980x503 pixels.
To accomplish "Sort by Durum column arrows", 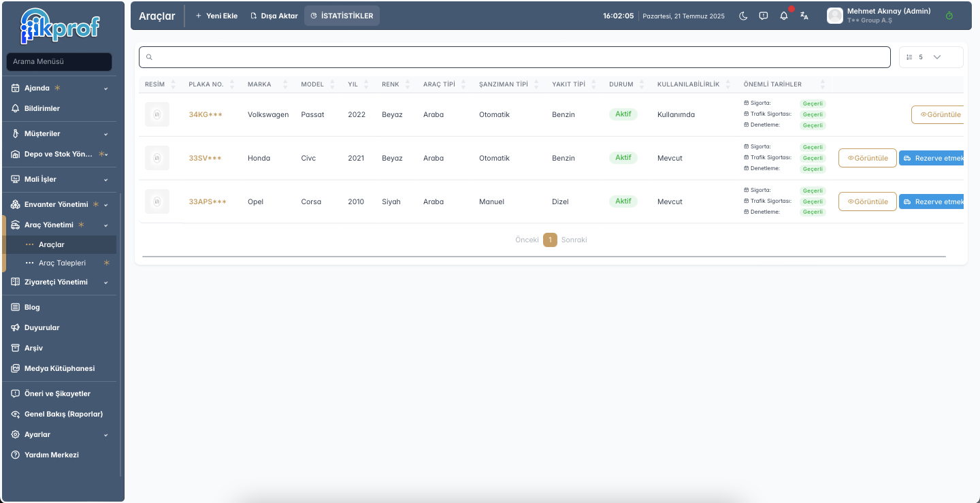I will coord(642,84).
